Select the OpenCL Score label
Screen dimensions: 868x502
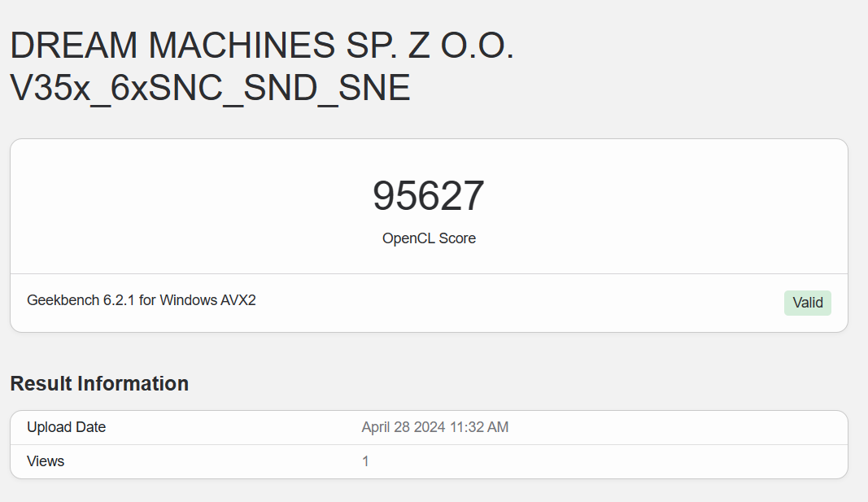click(x=429, y=238)
